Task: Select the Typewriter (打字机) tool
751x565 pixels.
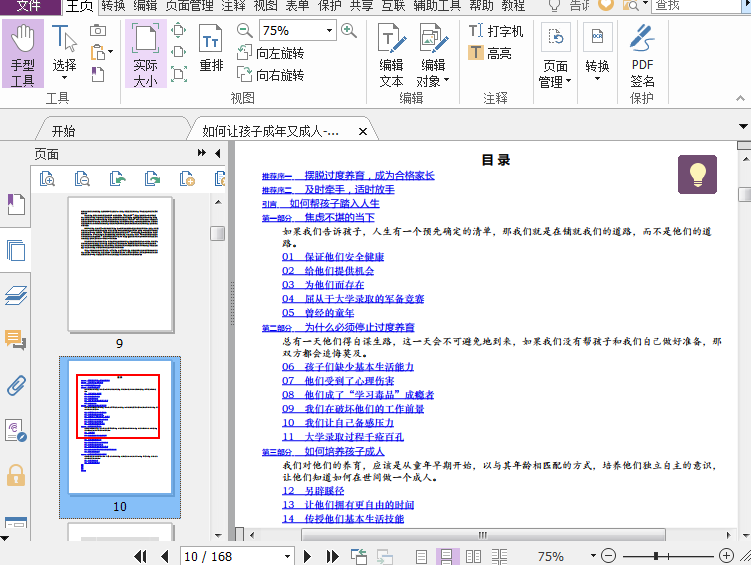Action: click(x=496, y=31)
